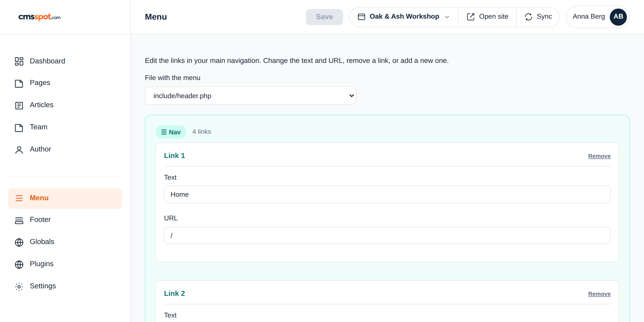Click the Dashboard grid icon

pos(19,61)
